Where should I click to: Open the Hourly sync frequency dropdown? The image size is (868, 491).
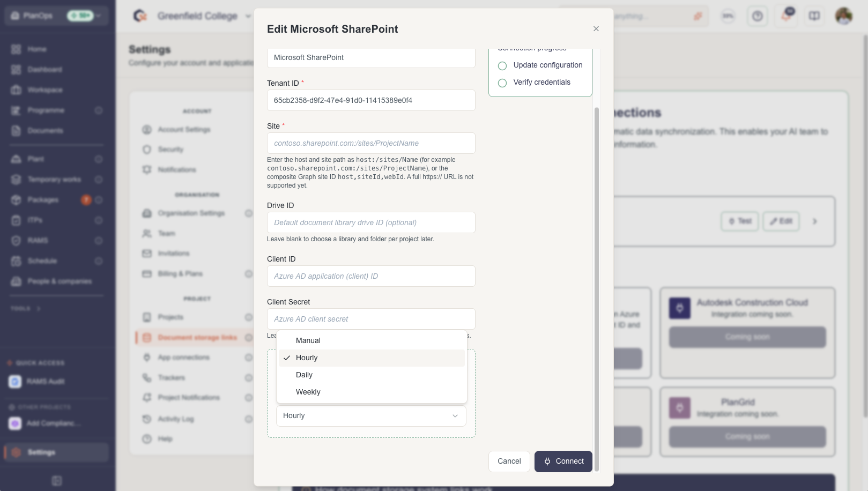point(371,416)
